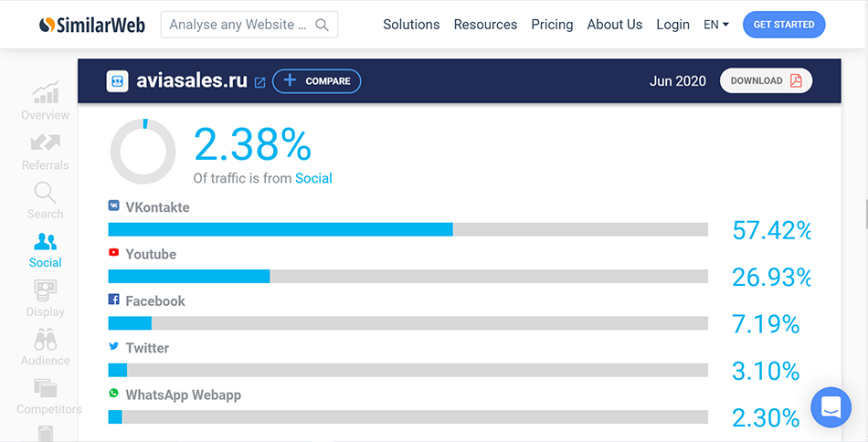The image size is (868, 442).
Task: Click the social traffic donut chart
Action: [x=143, y=152]
